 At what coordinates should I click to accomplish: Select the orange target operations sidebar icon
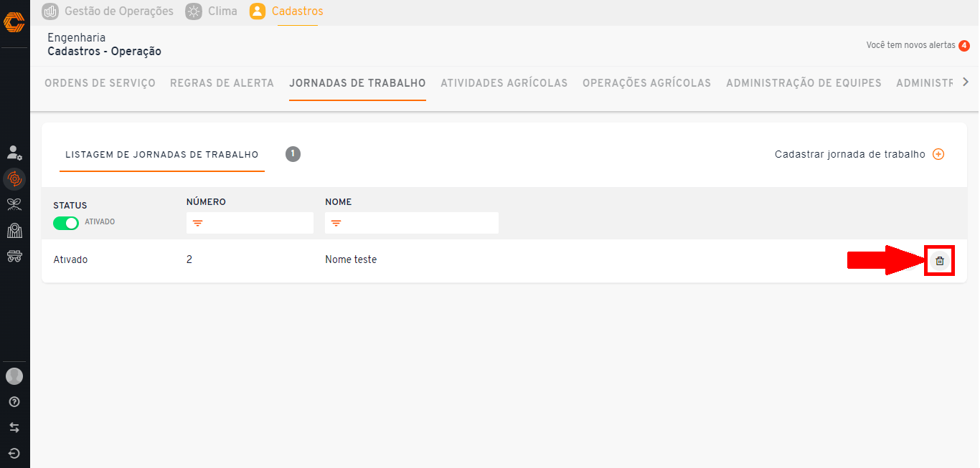pos(14,178)
